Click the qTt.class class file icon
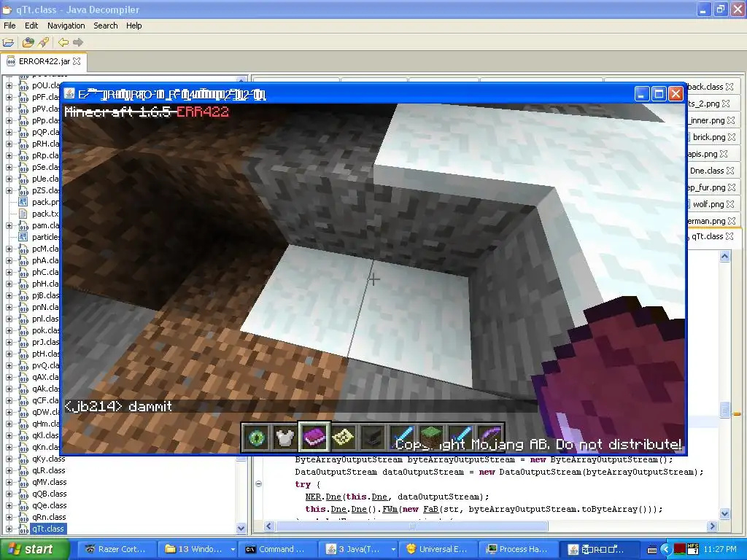The height and width of the screenshot is (560, 747). [23, 529]
